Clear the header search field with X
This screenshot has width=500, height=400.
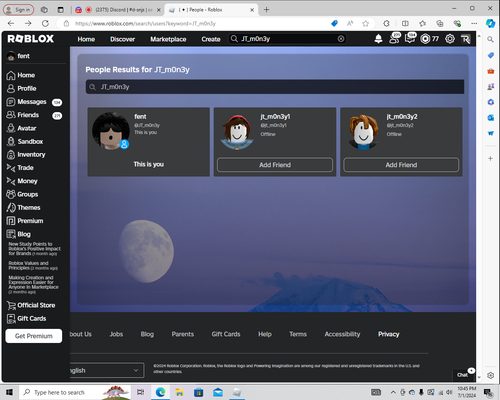(341, 39)
